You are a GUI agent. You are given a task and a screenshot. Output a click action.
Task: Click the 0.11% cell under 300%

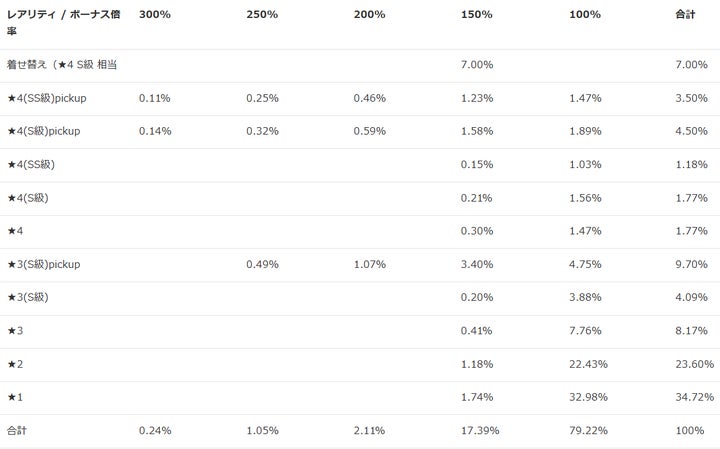coord(155,98)
